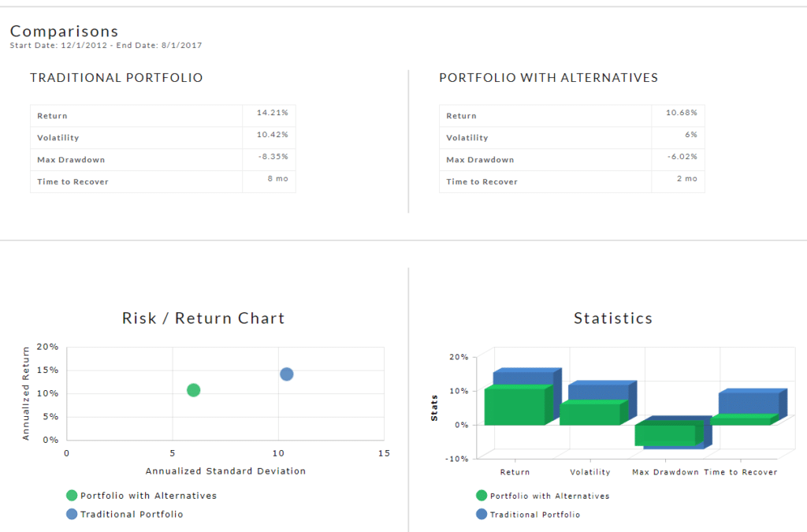Click Return row label in Traditional Portfolio table

coord(52,117)
